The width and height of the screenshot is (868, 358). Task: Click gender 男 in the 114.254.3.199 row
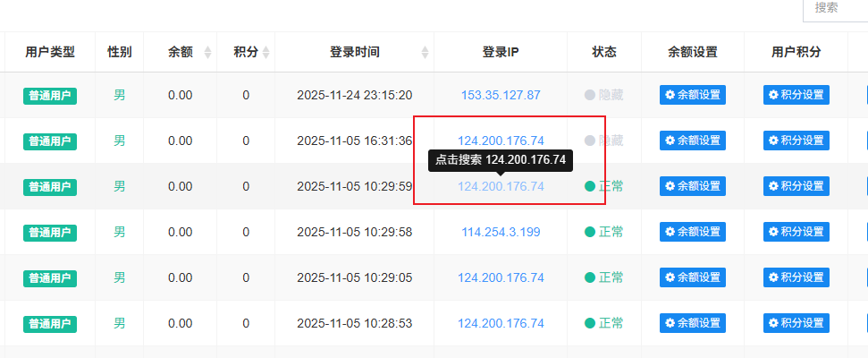[120, 232]
